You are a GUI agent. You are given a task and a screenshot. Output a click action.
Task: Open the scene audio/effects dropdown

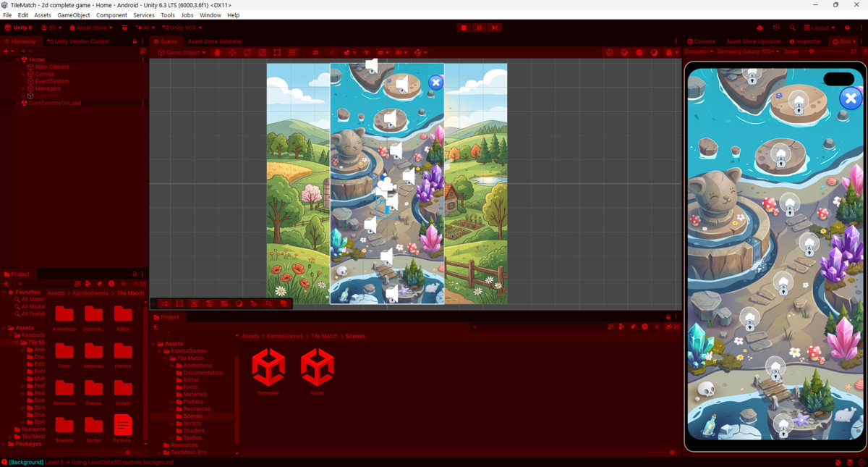349,52
